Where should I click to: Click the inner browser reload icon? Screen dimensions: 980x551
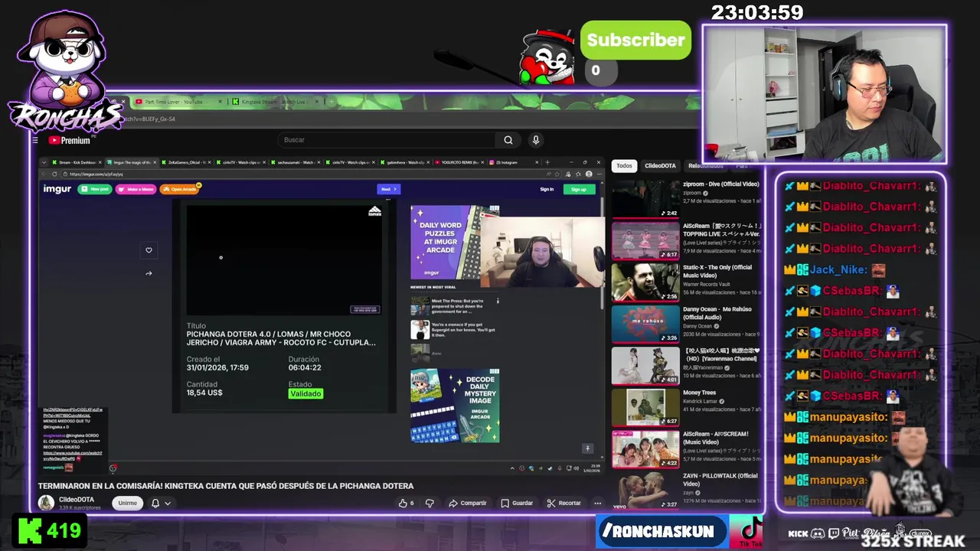[54, 174]
